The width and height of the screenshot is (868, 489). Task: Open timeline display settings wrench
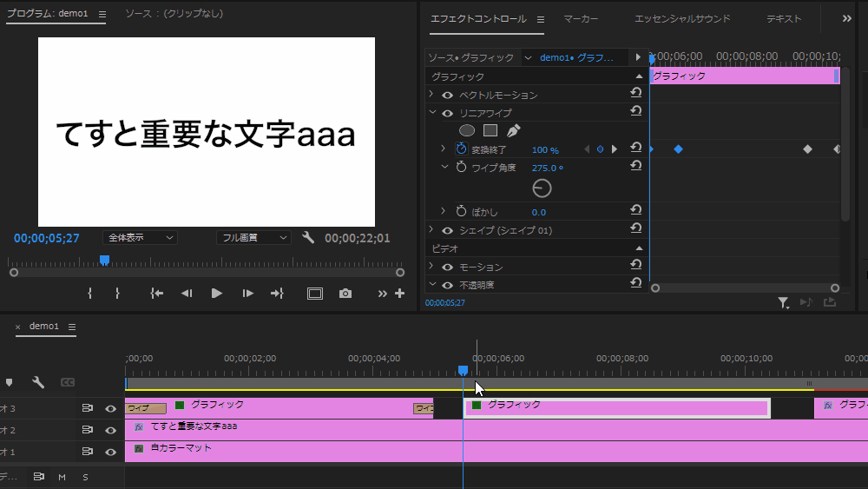click(38, 382)
